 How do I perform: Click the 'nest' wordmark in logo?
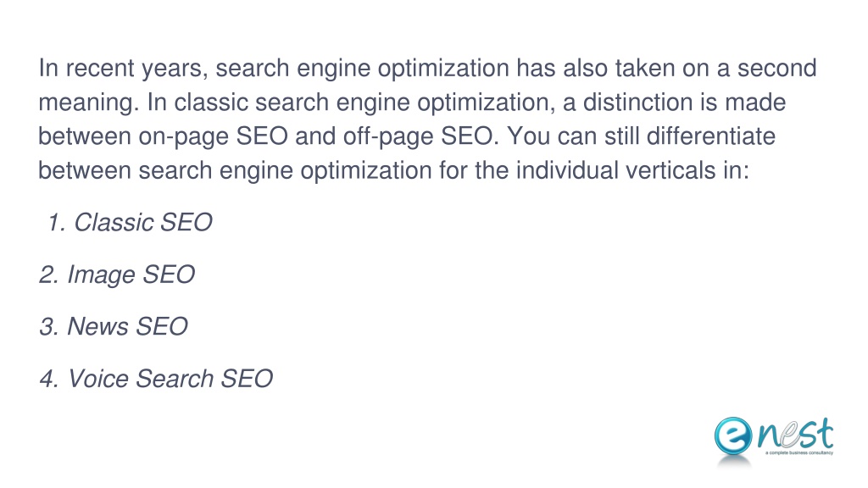795,433
